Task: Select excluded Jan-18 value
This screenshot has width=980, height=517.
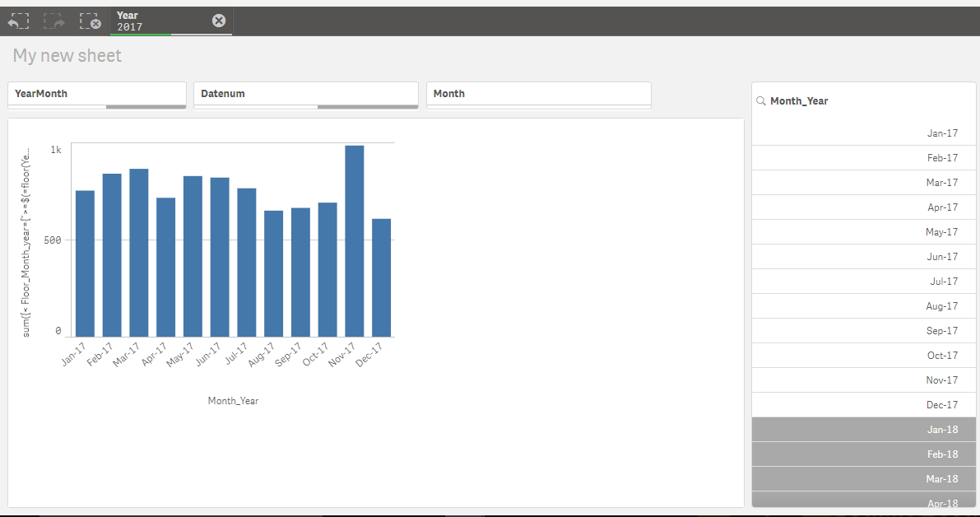Action: tap(863, 430)
